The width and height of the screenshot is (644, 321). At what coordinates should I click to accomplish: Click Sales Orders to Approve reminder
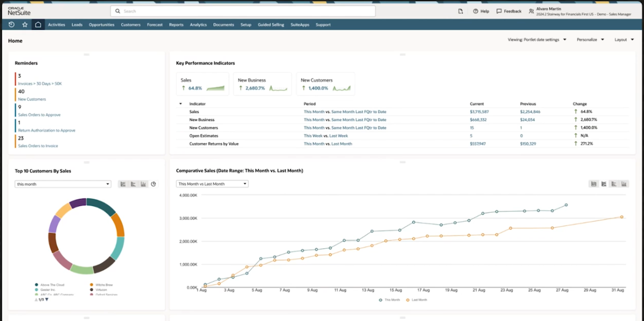coord(39,115)
